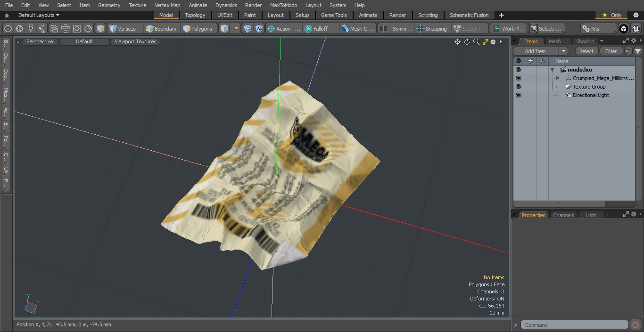Click the viewport arrow menu icon
This screenshot has width=644, height=332.
501,42
